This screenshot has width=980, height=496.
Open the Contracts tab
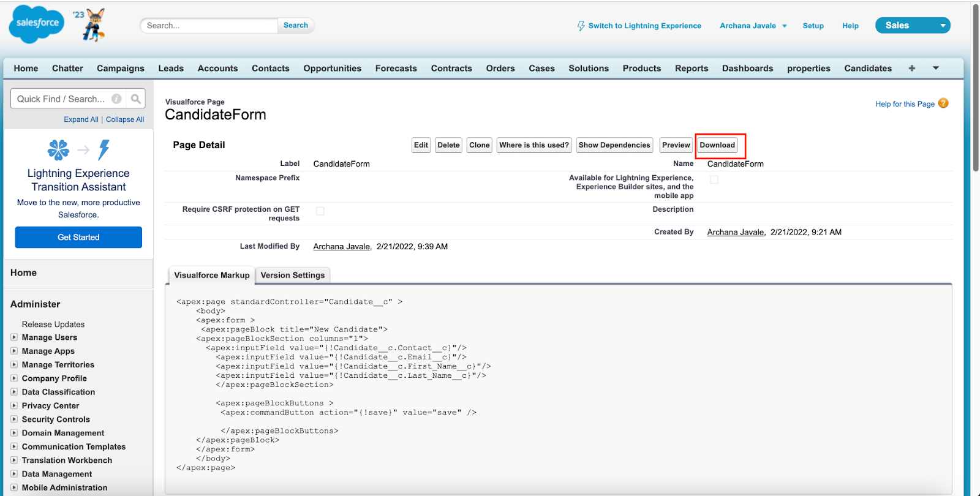point(451,69)
